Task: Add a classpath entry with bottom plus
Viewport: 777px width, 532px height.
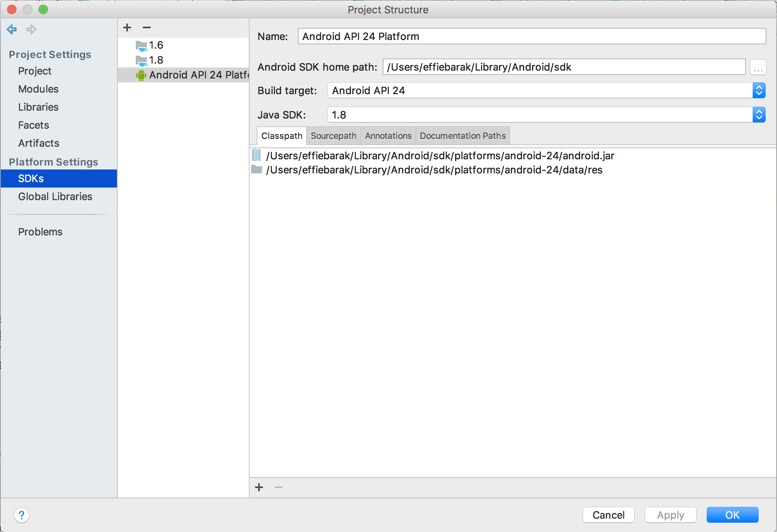Action: (259, 487)
